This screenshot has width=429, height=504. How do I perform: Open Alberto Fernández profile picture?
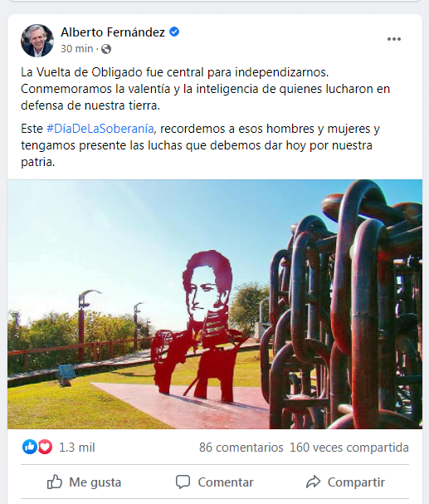click(x=37, y=41)
